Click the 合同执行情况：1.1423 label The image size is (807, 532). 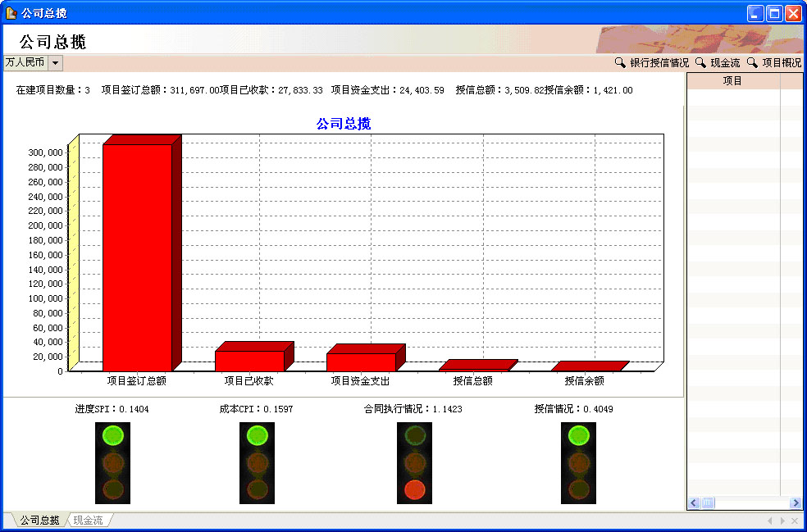[x=413, y=409]
